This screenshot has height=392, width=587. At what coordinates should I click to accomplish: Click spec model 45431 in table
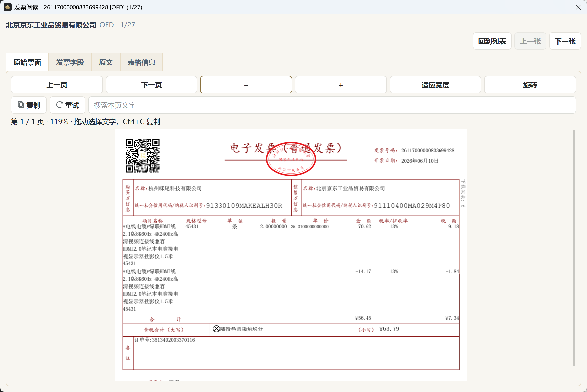(x=192, y=227)
